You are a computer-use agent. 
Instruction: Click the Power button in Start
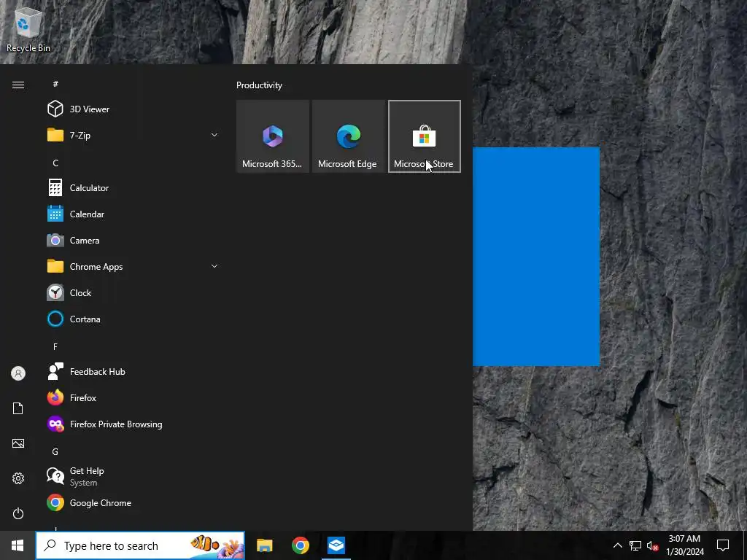(18, 513)
